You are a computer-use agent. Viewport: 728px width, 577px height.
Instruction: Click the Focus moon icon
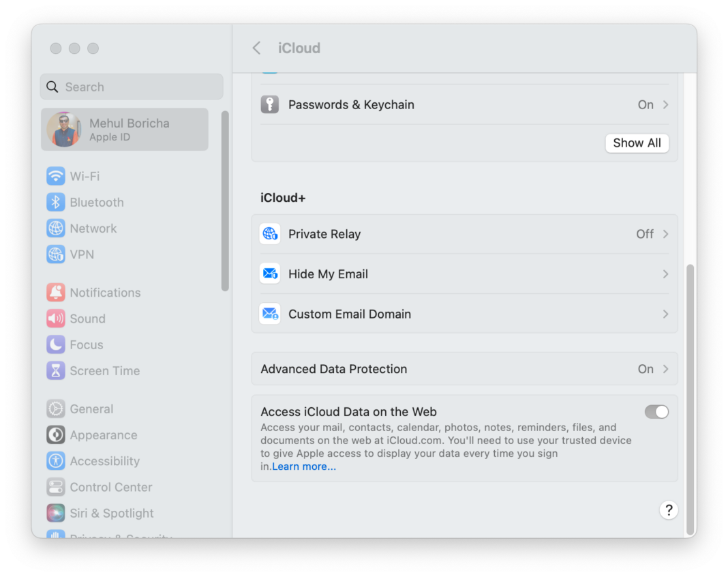56,344
